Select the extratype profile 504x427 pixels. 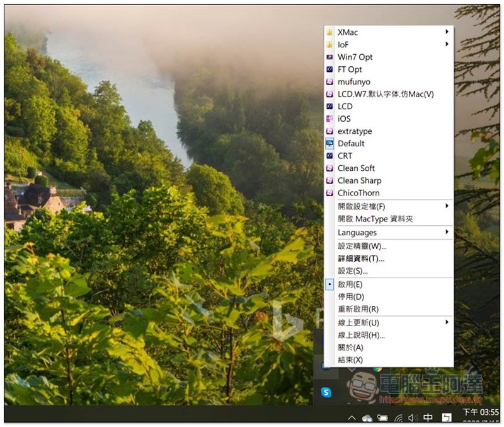389,131
